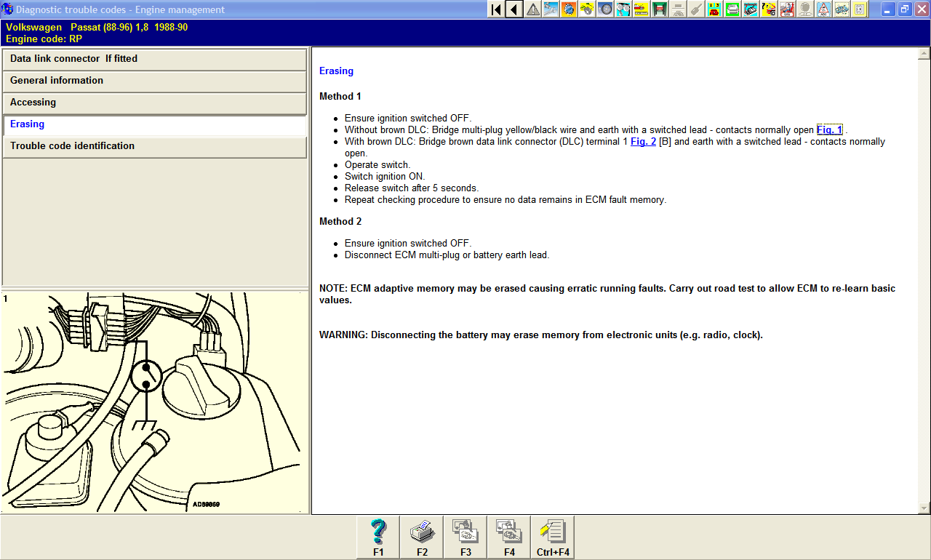Click the car with question mark icon
Image resolution: width=931 pixels, height=560 pixels.
coord(769,9)
